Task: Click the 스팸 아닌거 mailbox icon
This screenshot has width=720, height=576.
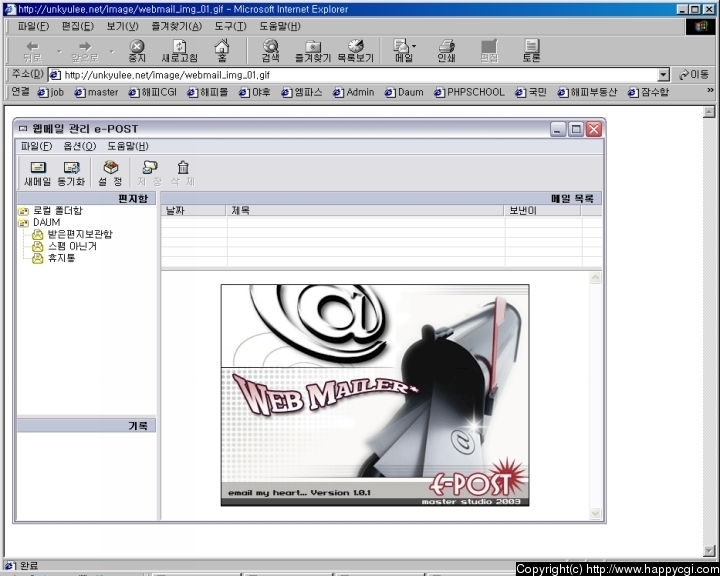Action: 38,247
